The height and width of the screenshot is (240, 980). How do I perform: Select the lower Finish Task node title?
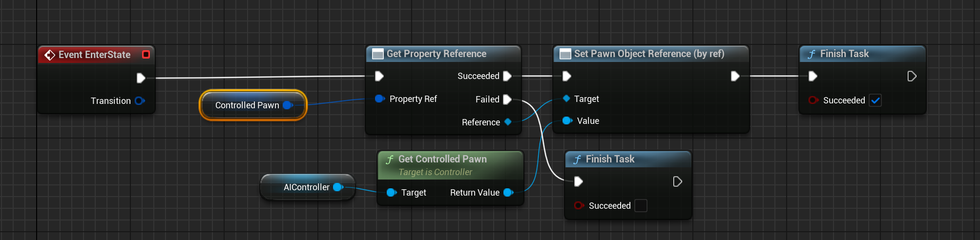610,160
